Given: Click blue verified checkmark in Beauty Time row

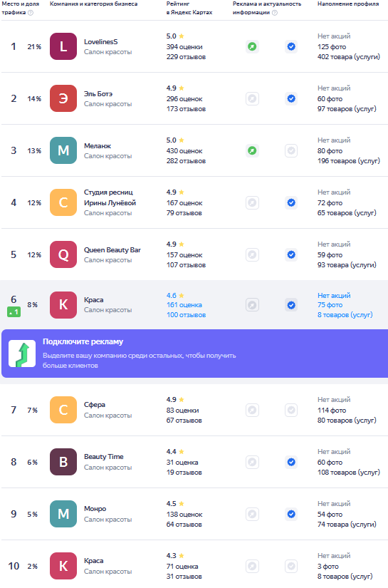Looking at the screenshot, I should 291,462.
